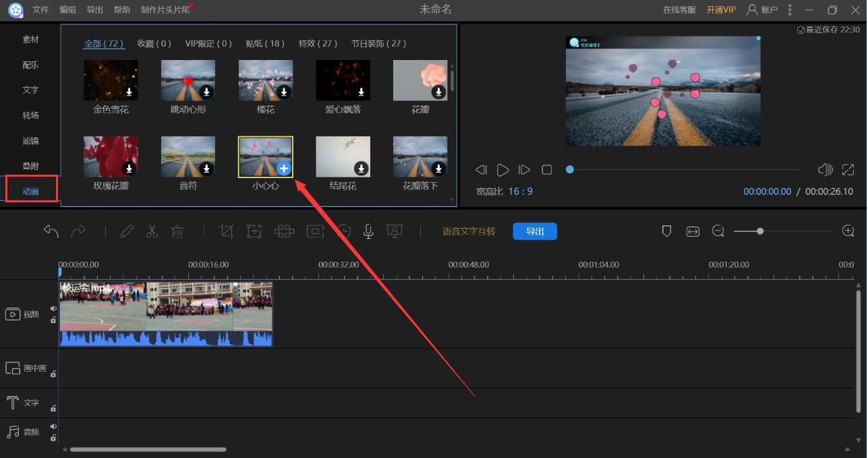The width and height of the screenshot is (868, 458).
Task: Open 在线客服 support
Action: (x=679, y=9)
